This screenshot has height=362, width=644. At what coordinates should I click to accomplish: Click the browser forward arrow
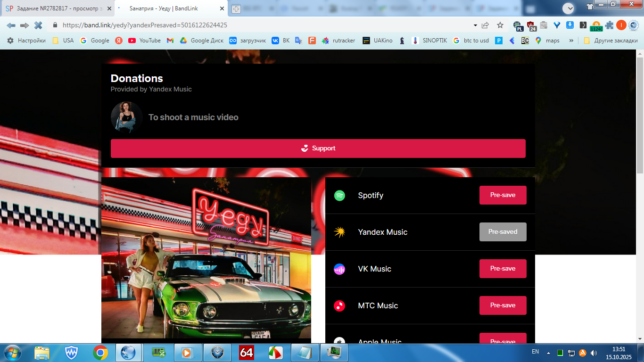[x=25, y=25]
